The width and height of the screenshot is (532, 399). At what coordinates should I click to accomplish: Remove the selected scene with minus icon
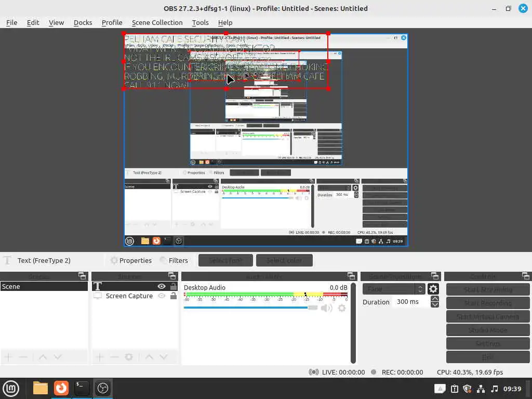[x=23, y=357]
